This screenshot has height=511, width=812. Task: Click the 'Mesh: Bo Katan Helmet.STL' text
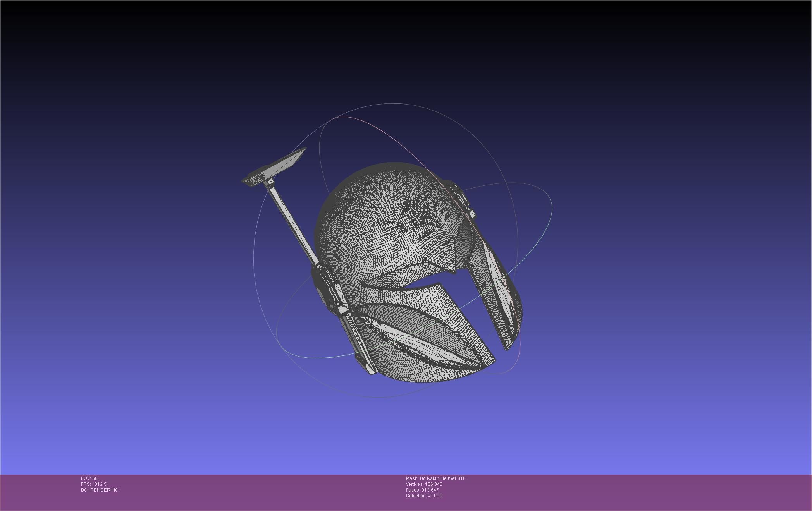(x=436, y=478)
